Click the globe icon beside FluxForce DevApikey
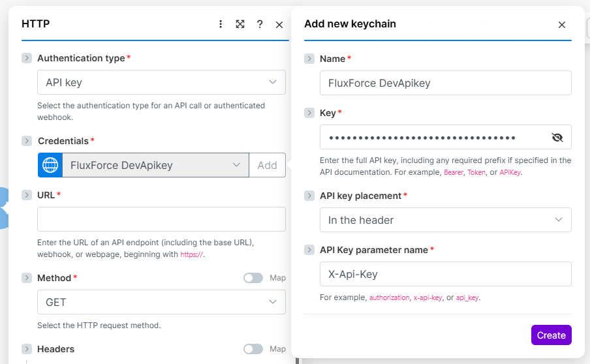 point(50,165)
